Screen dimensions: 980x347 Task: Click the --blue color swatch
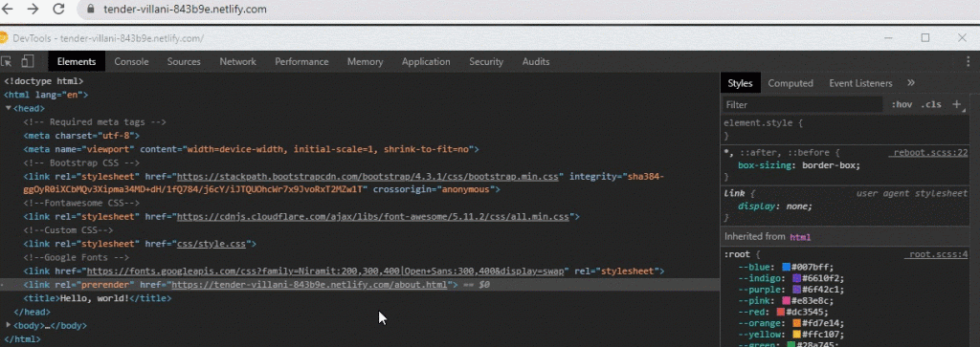point(787,267)
